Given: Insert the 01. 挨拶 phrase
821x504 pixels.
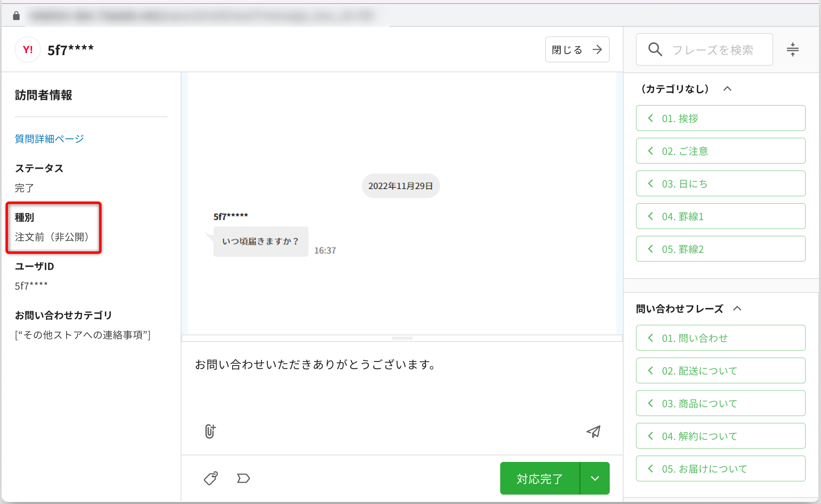Looking at the screenshot, I should pos(720,118).
